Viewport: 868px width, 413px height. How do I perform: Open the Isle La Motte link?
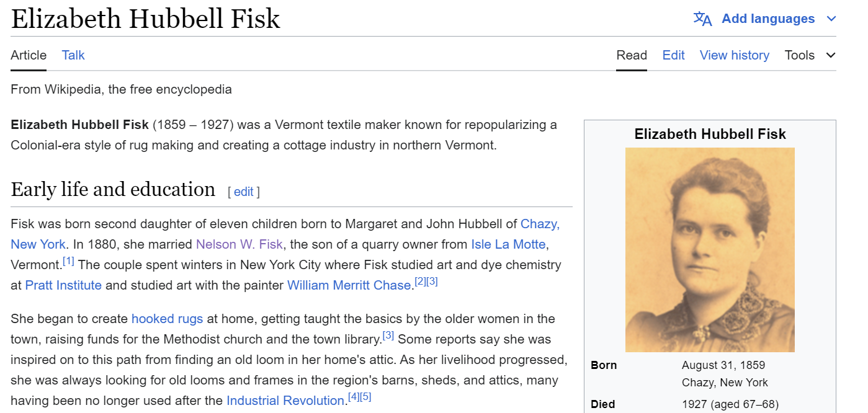(x=508, y=244)
